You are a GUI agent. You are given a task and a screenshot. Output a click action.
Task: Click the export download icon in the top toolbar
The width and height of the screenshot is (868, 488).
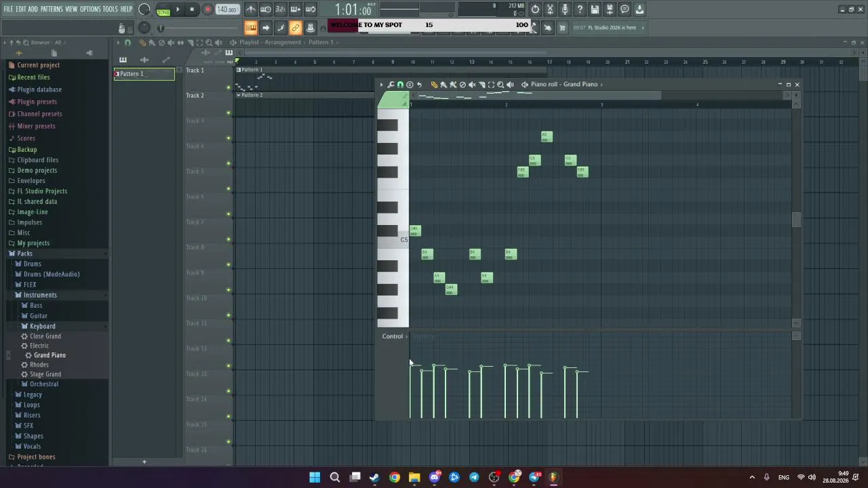pyautogui.click(x=639, y=9)
